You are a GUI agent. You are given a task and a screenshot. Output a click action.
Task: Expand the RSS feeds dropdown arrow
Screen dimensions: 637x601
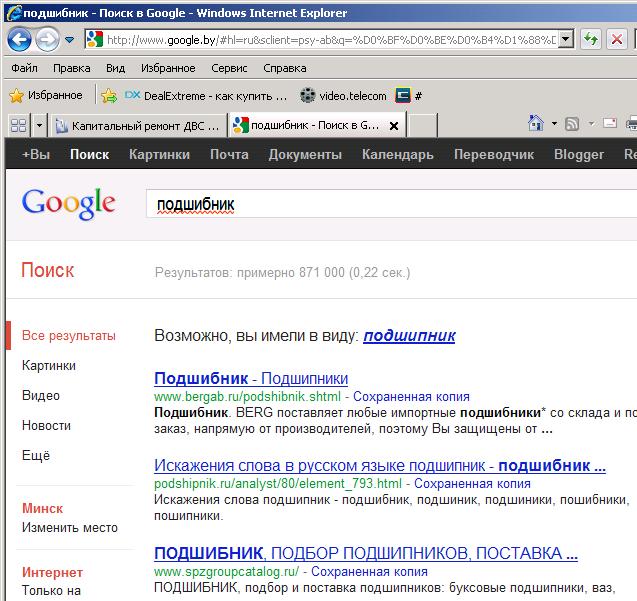591,123
